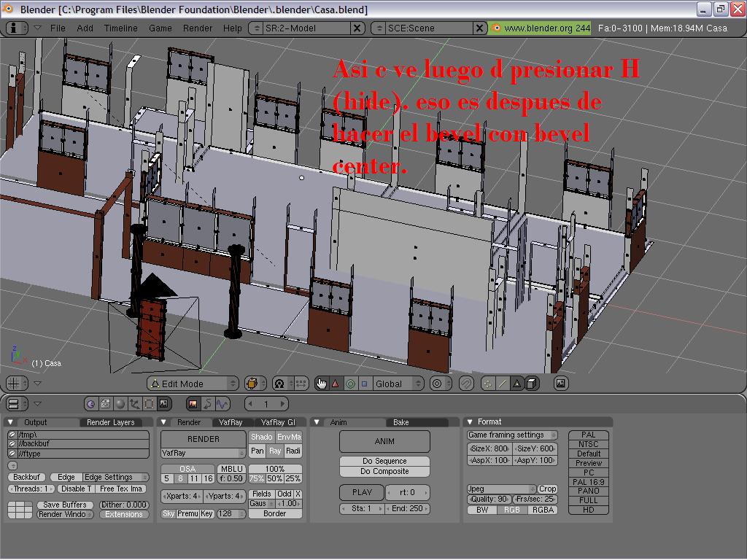Switch to Editing context icon
747x560 pixels.
coord(149,404)
